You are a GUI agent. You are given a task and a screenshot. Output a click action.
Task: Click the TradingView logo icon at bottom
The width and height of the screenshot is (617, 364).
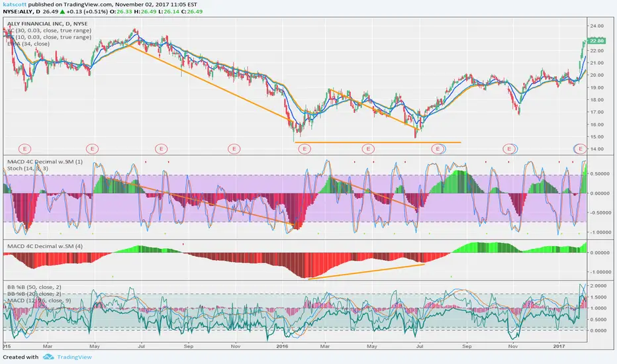[x=48, y=357]
